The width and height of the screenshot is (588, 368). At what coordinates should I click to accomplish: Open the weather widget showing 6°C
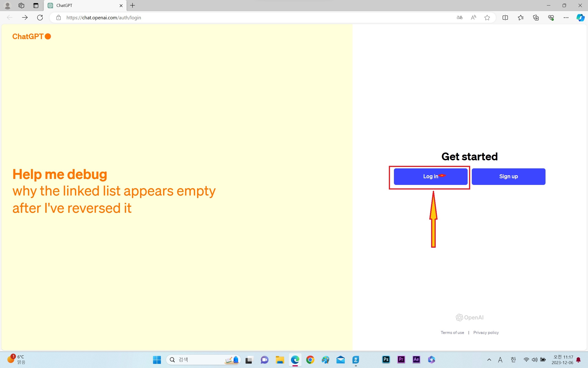(x=16, y=359)
